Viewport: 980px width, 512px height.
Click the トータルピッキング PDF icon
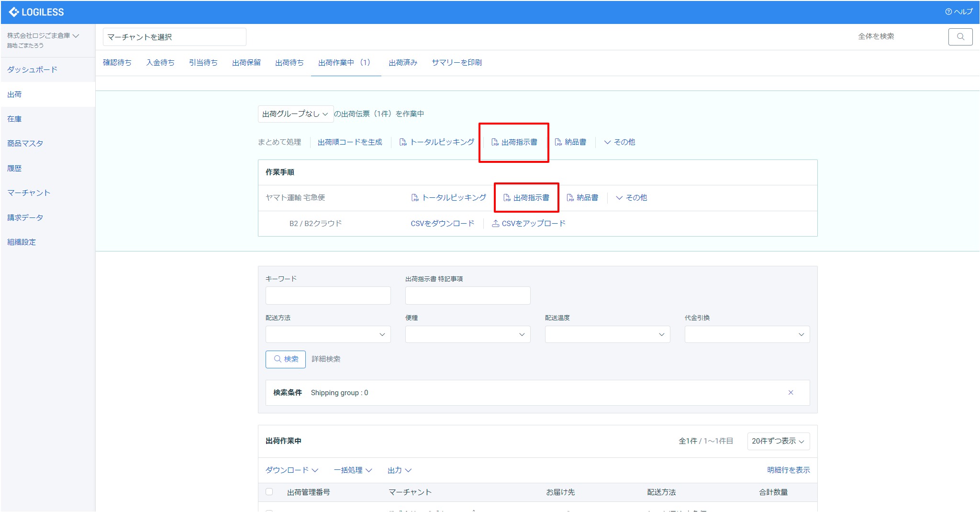402,142
